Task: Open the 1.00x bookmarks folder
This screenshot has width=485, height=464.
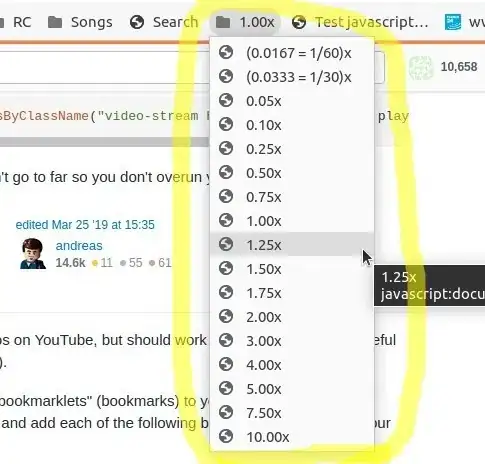Action: 245,22
